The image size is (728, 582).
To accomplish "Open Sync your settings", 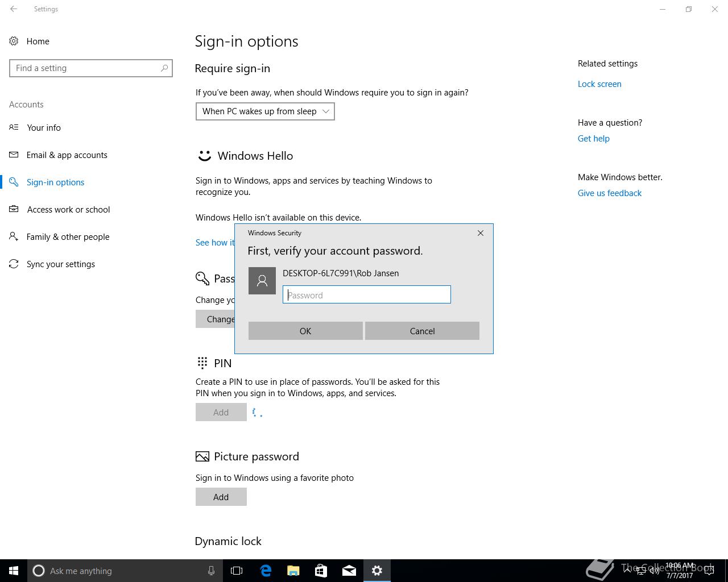I will pos(61,264).
